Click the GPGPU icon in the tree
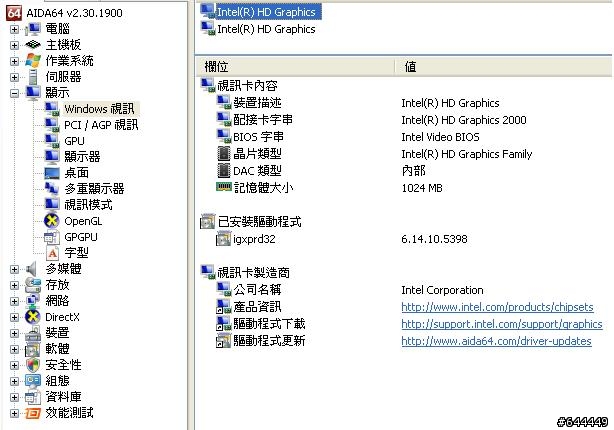Screen dimensions: 614x430 click(x=52, y=237)
